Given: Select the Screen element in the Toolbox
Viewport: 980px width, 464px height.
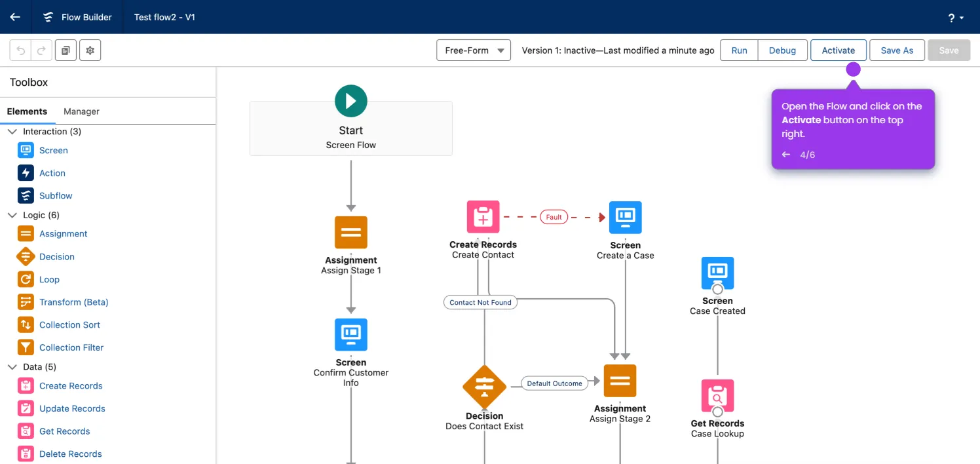Looking at the screenshot, I should click(x=26, y=150).
